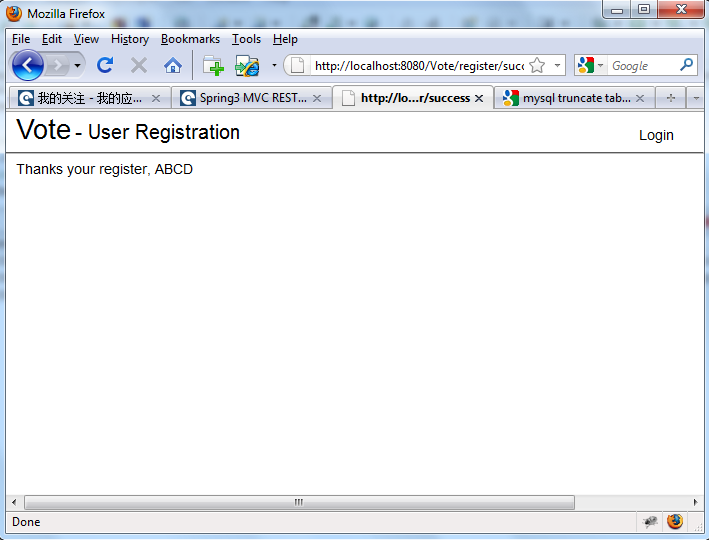The height and width of the screenshot is (540, 709).
Task: Click the URL address field
Action: click(419, 66)
